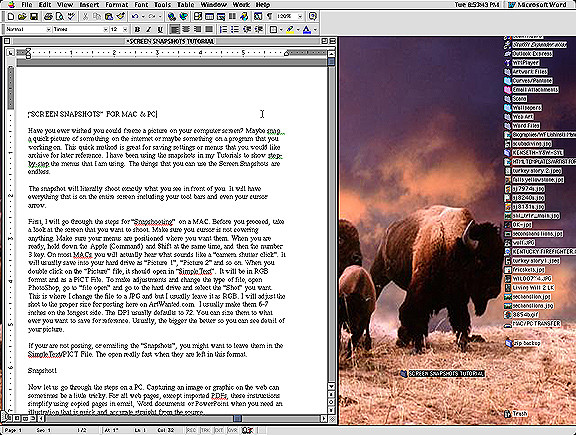Click the horizontal scrollbar thumb

pyautogui.click(x=237, y=418)
